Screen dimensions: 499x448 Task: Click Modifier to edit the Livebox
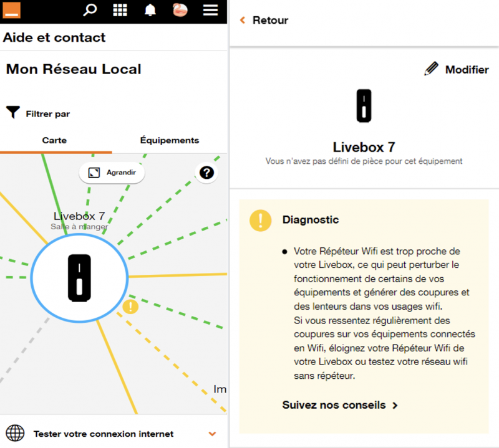pyautogui.click(x=457, y=70)
